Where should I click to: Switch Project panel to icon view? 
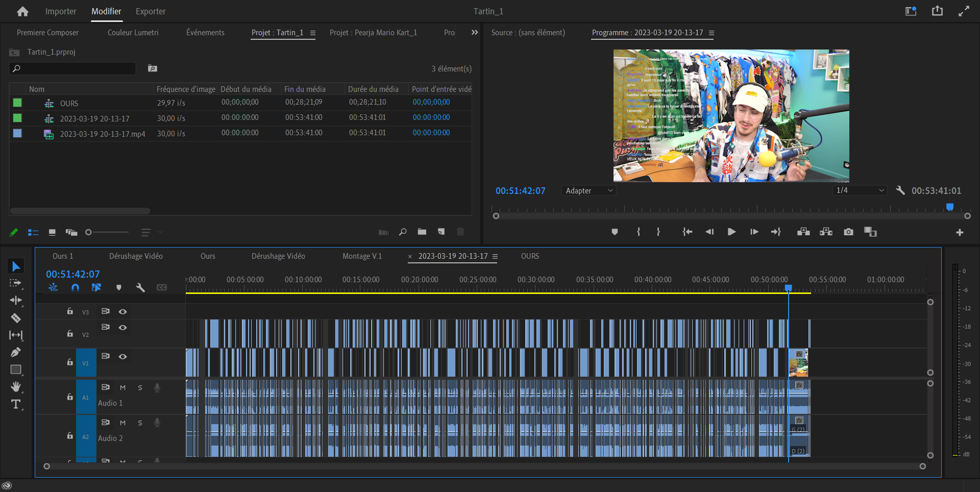click(x=52, y=232)
